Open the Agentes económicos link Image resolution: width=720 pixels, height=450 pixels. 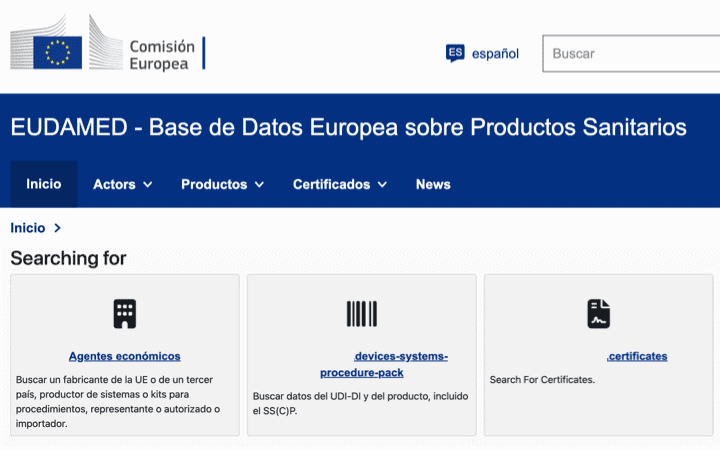coord(124,356)
